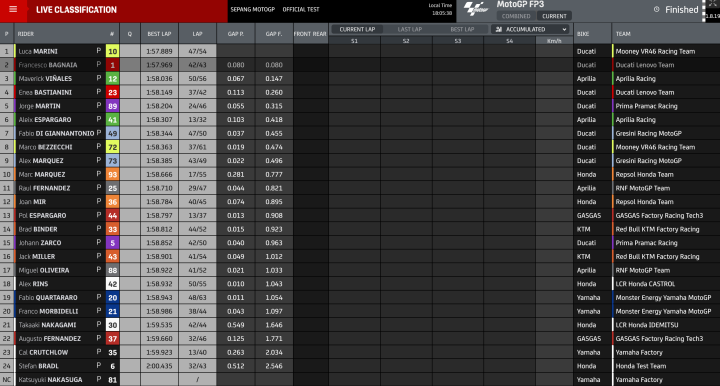Select the CURRENT LAP tab
Screen dimensions: 720x386
point(357,29)
